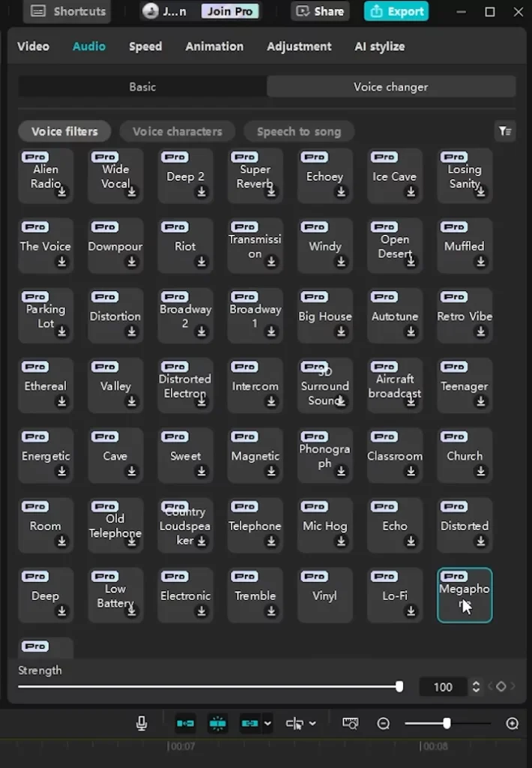The height and width of the screenshot is (768, 532).
Task: Select the Voice filters category
Action: (64, 131)
